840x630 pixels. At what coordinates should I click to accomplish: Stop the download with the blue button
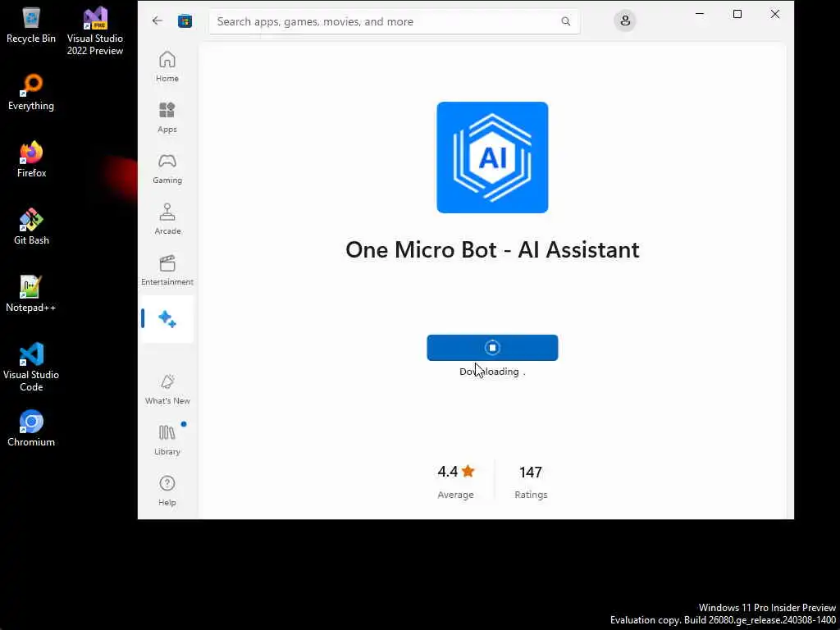click(x=492, y=348)
